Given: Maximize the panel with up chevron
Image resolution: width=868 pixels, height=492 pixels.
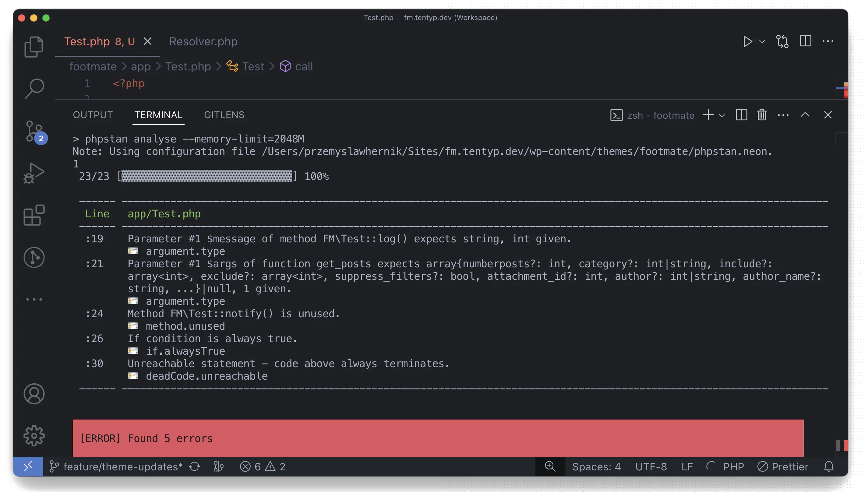Looking at the screenshot, I should pos(805,115).
